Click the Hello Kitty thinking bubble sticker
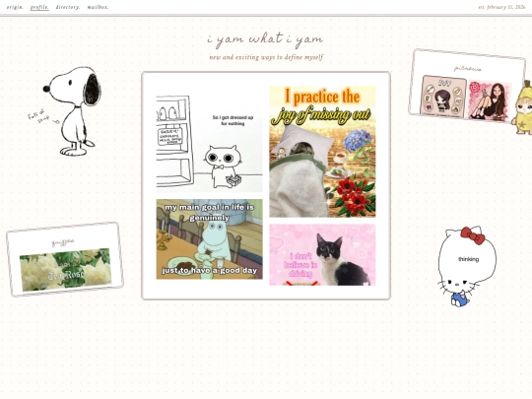 [467, 266]
